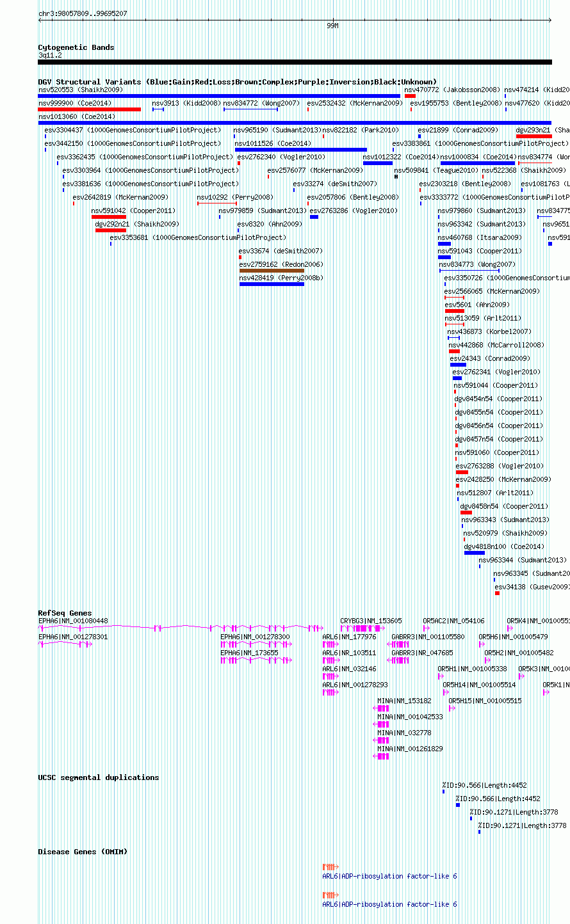Click nsv470772 (Jakobsson2008) variant label
The width and height of the screenshot is (570, 924).
coord(452,90)
